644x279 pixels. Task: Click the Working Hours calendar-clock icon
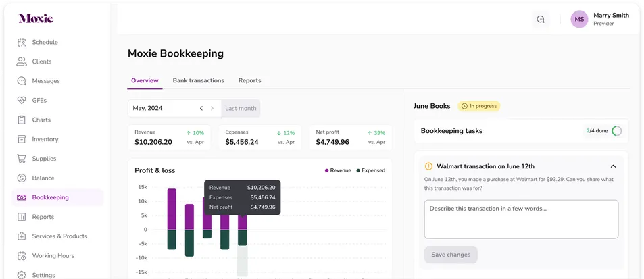coord(22,255)
